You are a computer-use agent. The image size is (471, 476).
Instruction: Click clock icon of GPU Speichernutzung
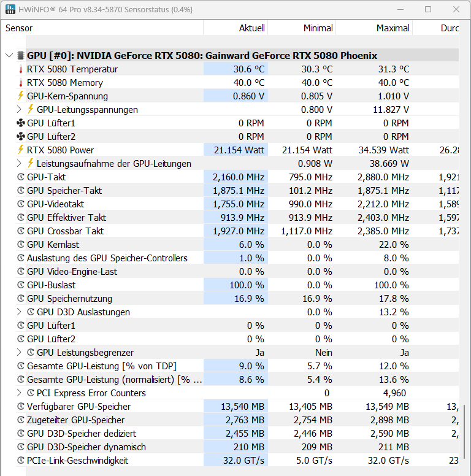click(x=21, y=298)
